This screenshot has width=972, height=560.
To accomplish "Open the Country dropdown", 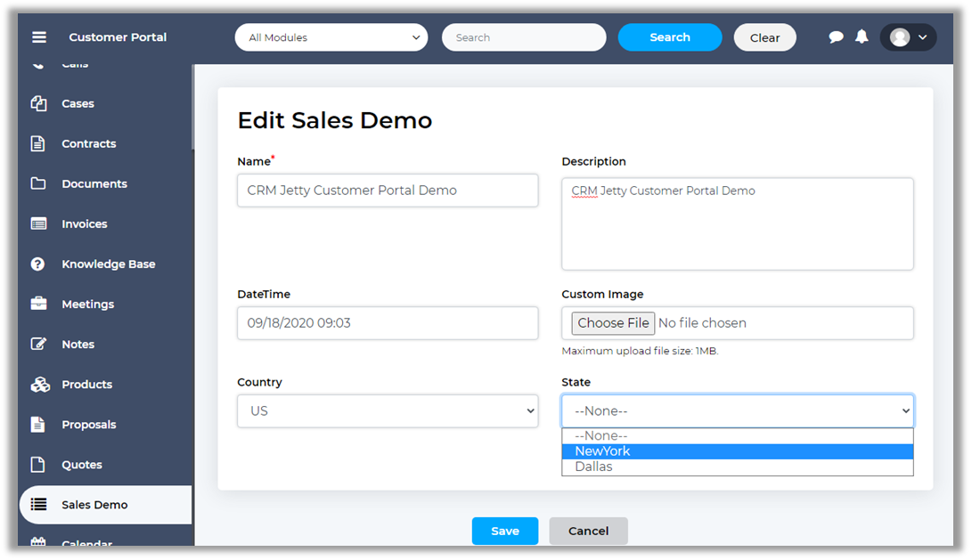I will pos(388,411).
